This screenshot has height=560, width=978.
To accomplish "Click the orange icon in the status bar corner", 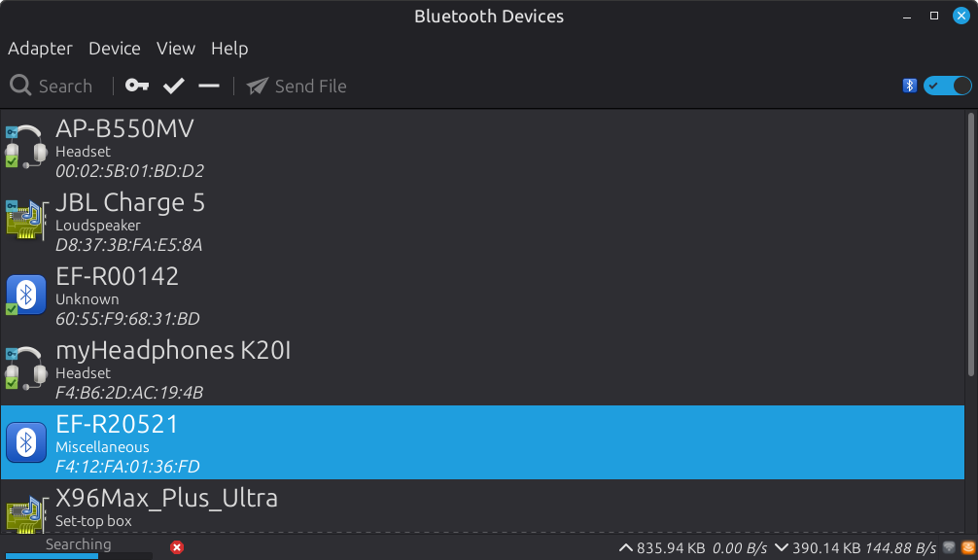I will click(968, 548).
